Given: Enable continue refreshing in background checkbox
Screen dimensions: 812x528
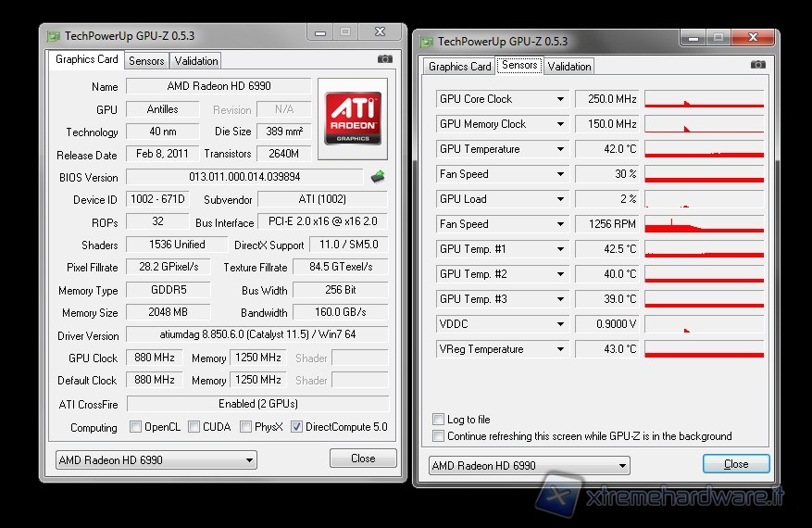Looking at the screenshot, I should pyautogui.click(x=439, y=436).
